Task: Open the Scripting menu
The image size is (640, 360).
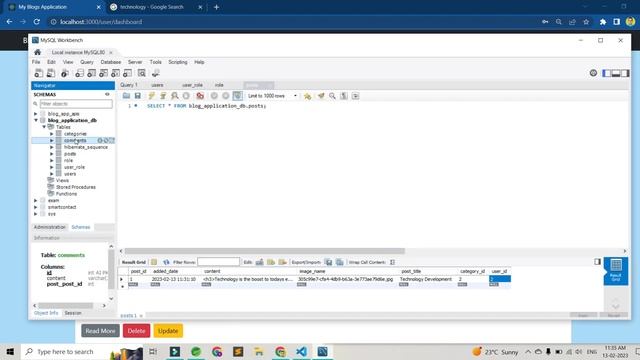Action: click(178, 62)
